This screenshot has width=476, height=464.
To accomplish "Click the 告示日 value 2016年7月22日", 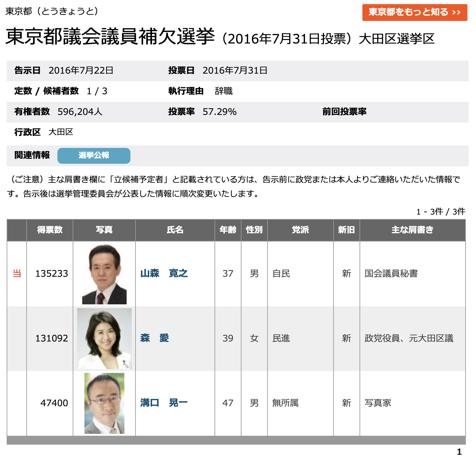I will (81, 70).
